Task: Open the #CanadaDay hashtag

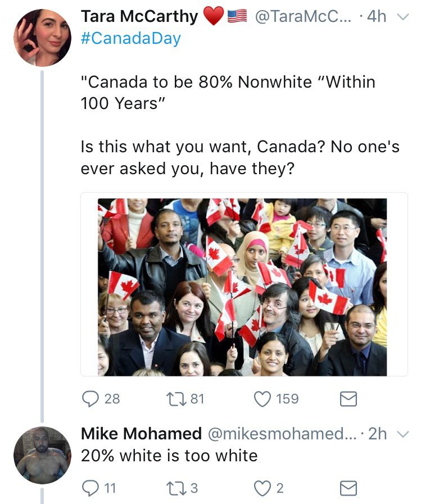Action: (x=130, y=39)
